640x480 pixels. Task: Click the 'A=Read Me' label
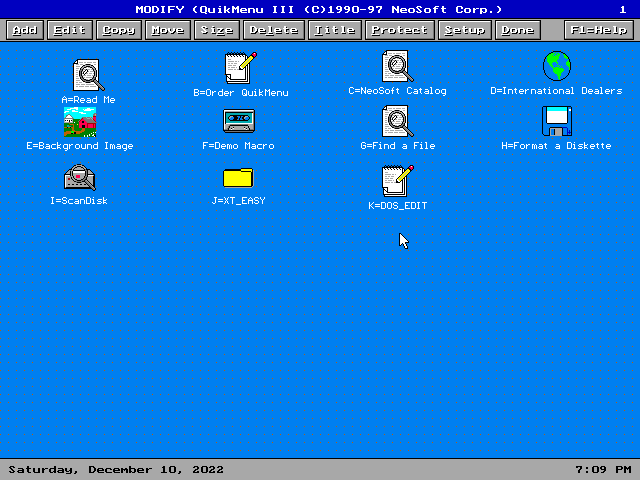point(88,100)
